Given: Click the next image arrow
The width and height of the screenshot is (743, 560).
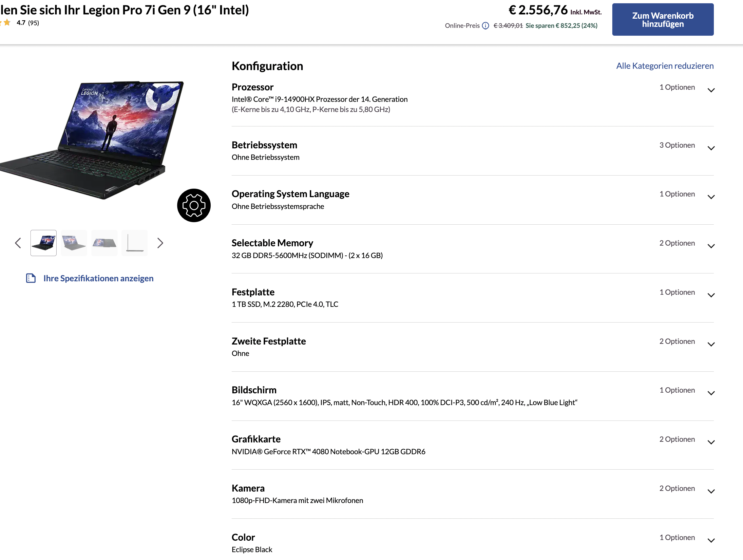Looking at the screenshot, I should [160, 243].
